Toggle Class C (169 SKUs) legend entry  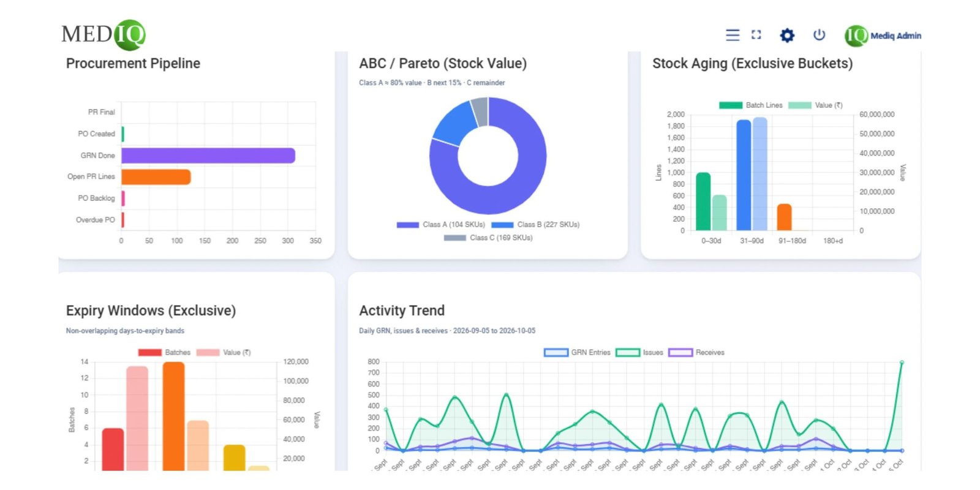pyautogui.click(x=488, y=238)
